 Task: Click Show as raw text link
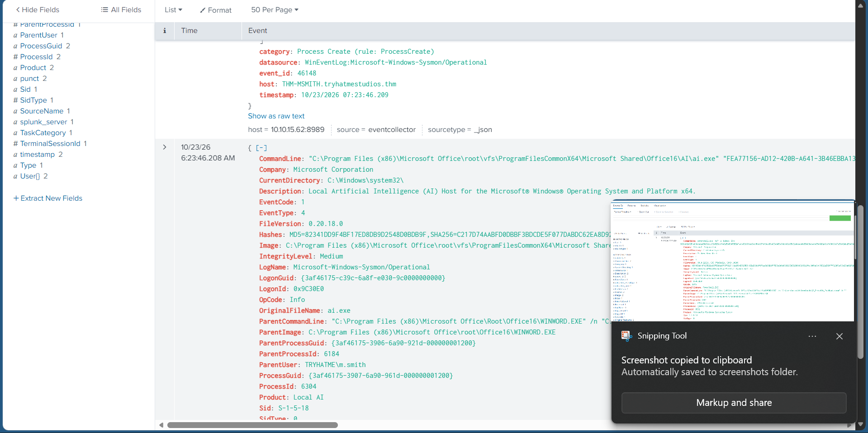pyautogui.click(x=276, y=116)
